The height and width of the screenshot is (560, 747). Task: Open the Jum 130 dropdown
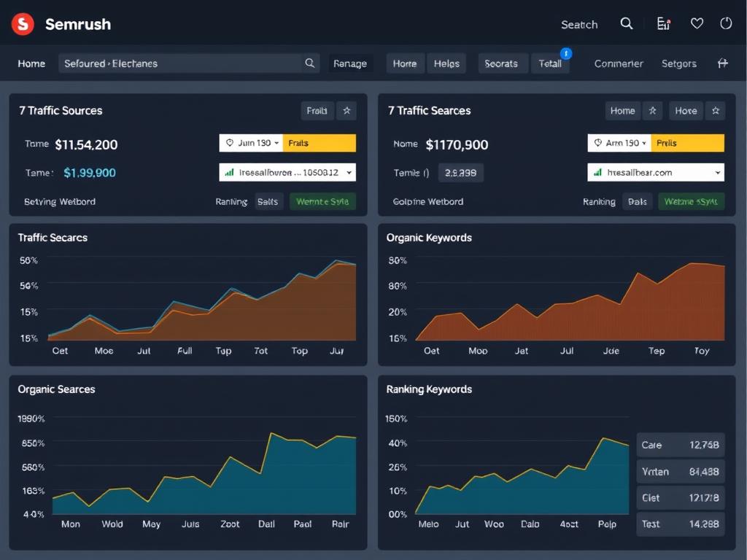[x=251, y=143]
